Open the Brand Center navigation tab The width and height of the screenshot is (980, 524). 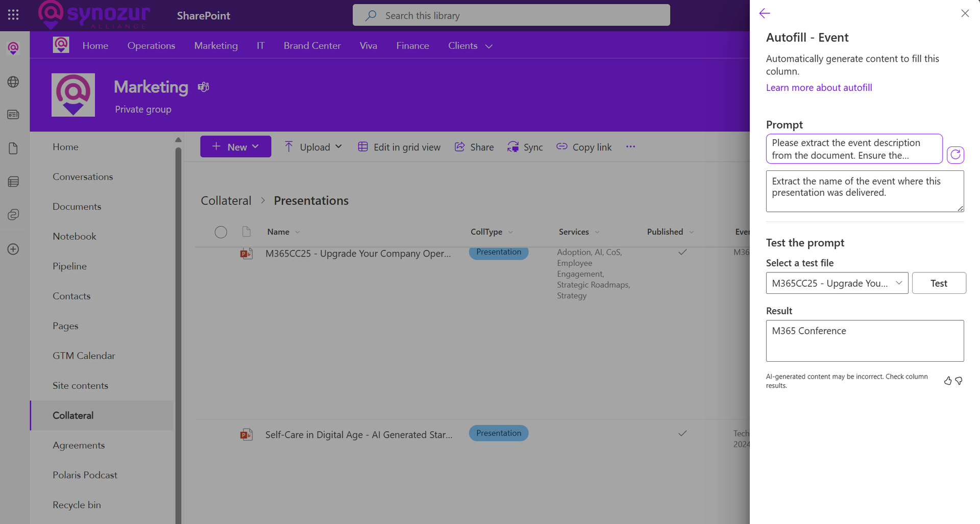point(312,45)
